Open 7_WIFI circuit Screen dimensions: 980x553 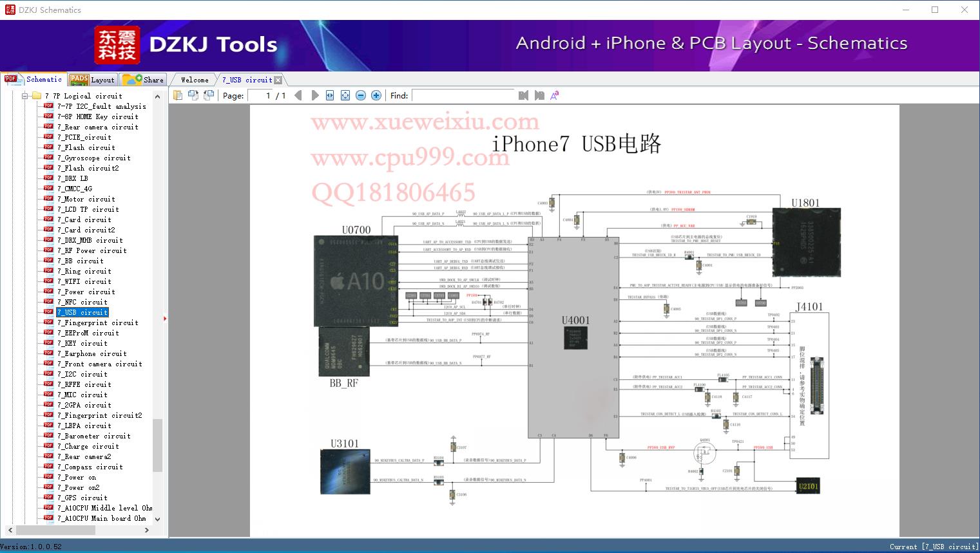tap(84, 281)
